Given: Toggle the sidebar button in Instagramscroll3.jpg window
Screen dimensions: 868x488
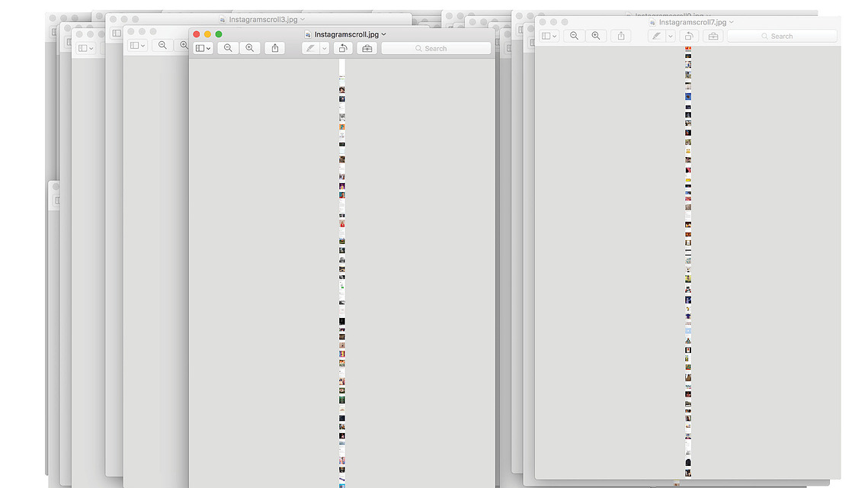Looking at the screenshot, I should tap(117, 34).
